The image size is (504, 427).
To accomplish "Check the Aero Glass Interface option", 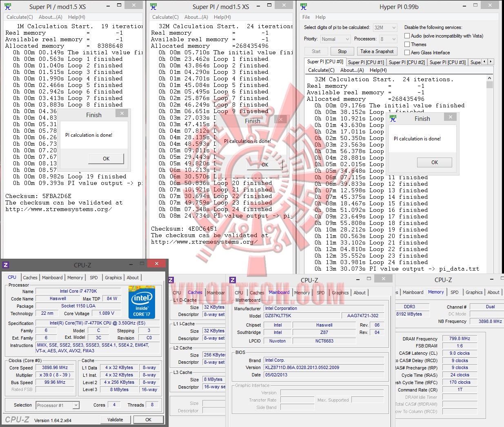I will pyautogui.click(x=407, y=52).
